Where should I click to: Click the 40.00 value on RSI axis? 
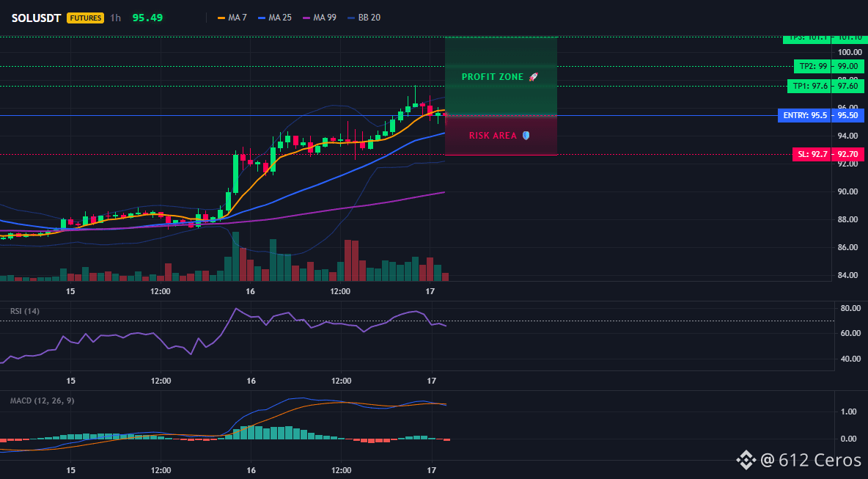850,359
